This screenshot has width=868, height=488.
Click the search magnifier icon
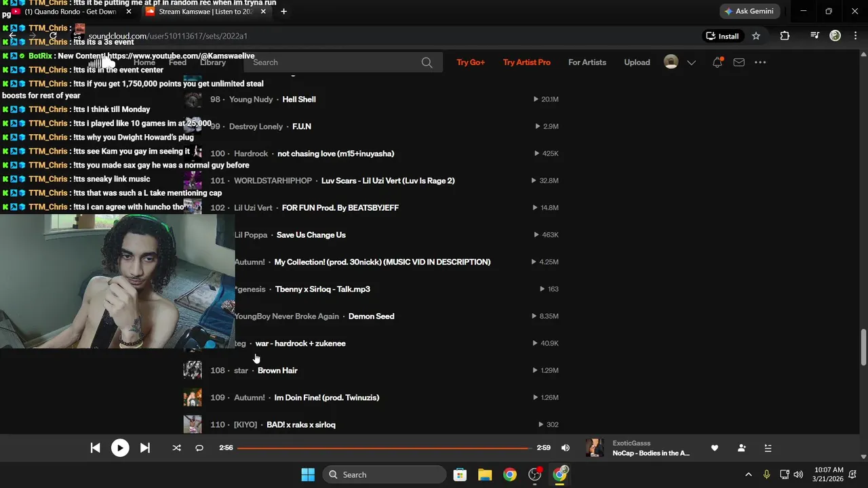click(427, 62)
